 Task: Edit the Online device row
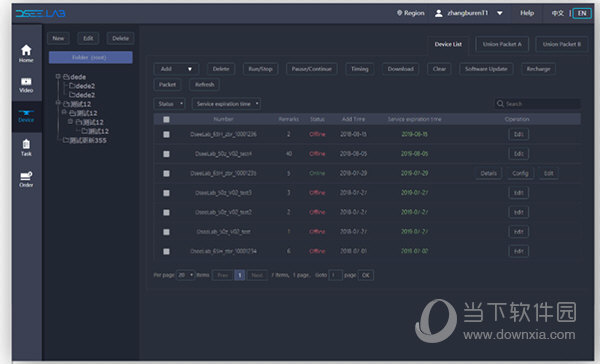(549, 173)
